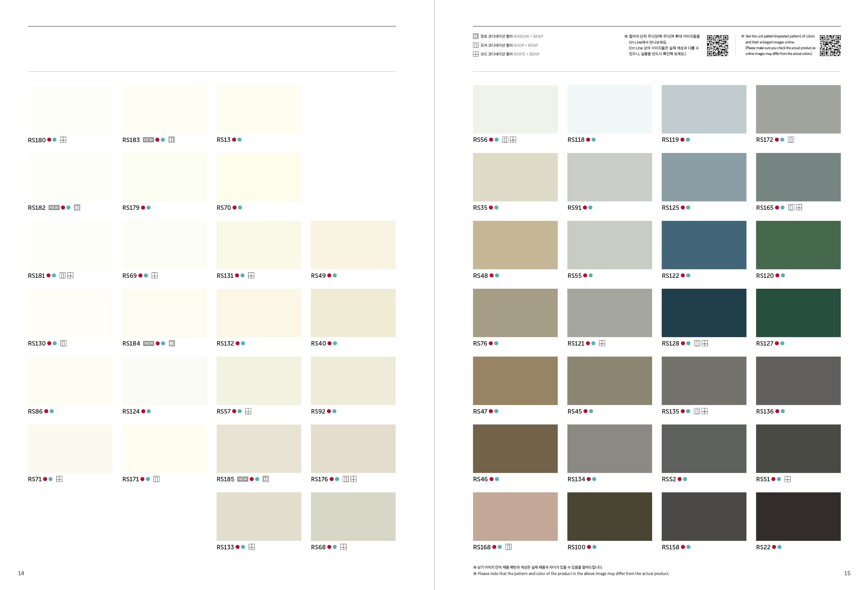Select the RS122 blue color swatch

(x=704, y=245)
